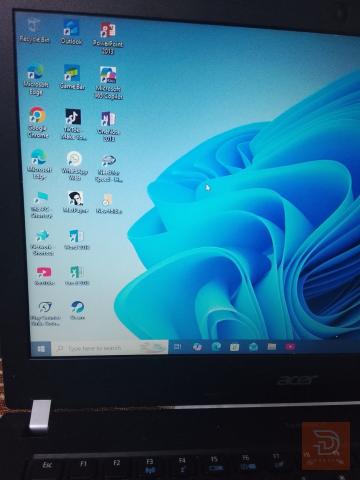This screenshot has width=360, height=480.
Task: Launch the TikTok desktop shortcut
Action: 73,124
